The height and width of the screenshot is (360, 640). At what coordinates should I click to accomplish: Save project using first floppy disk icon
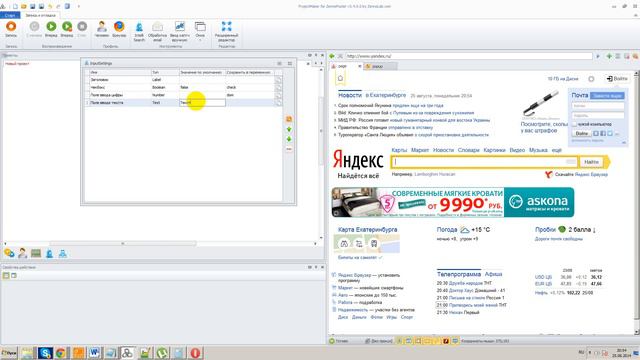pyautogui.click(x=33, y=7)
